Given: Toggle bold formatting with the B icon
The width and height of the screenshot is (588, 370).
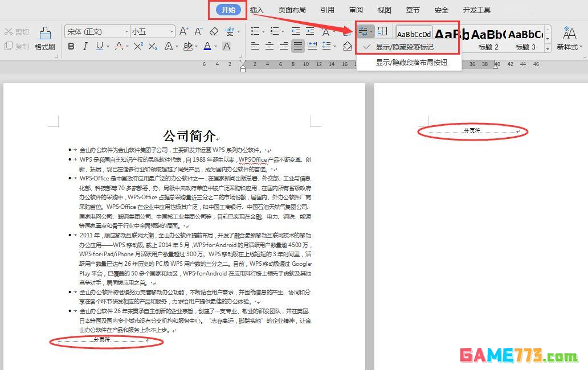Looking at the screenshot, I should tap(71, 46).
